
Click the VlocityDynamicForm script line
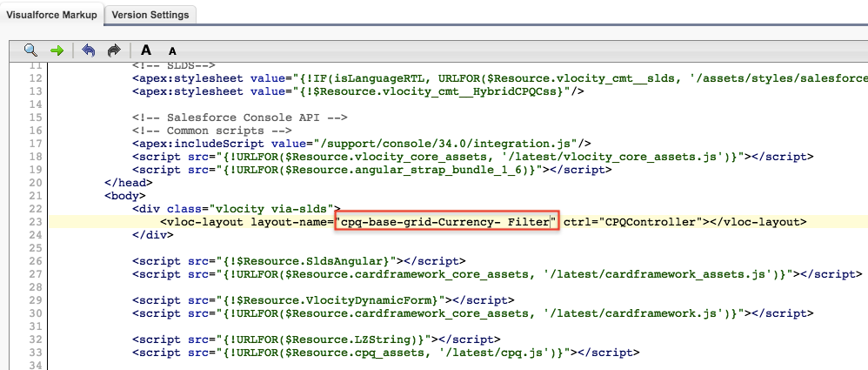(x=324, y=300)
